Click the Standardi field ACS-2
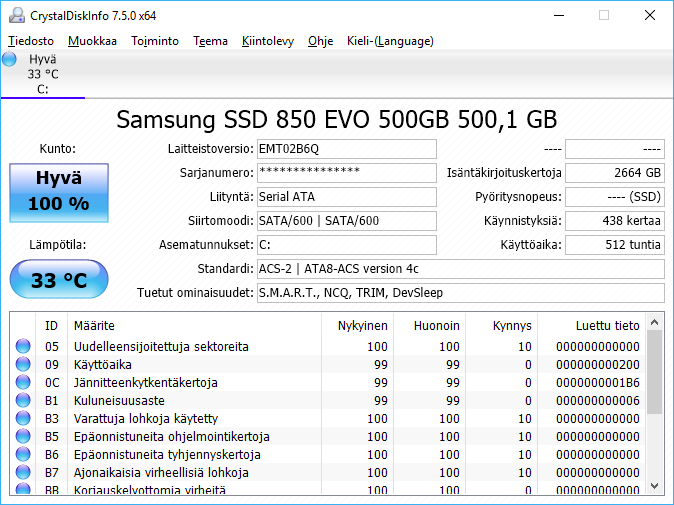The image size is (674, 505). click(x=461, y=269)
